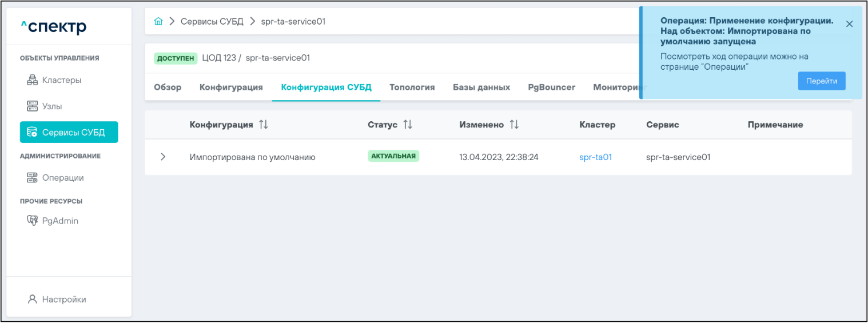This screenshot has width=868, height=323.
Task: Sort by Конфигурация column
Action: coord(263,125)
